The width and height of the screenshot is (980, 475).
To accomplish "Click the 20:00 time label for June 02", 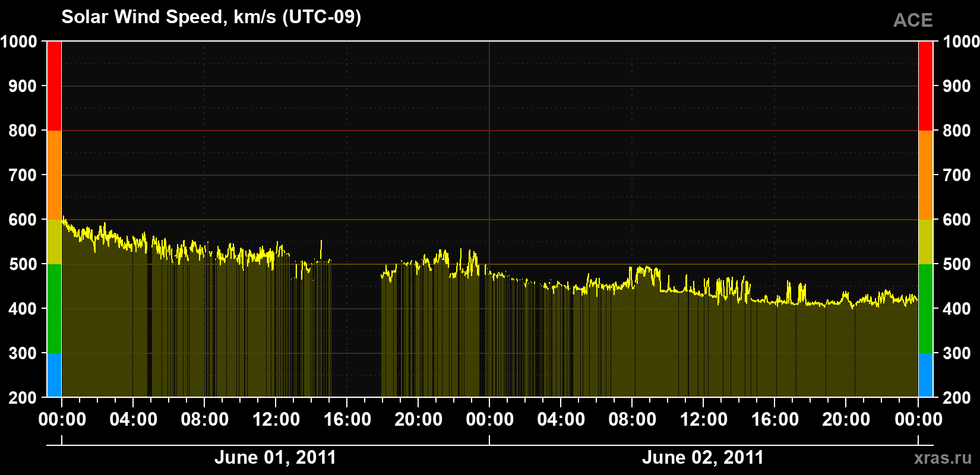I will tap(846, 420).
